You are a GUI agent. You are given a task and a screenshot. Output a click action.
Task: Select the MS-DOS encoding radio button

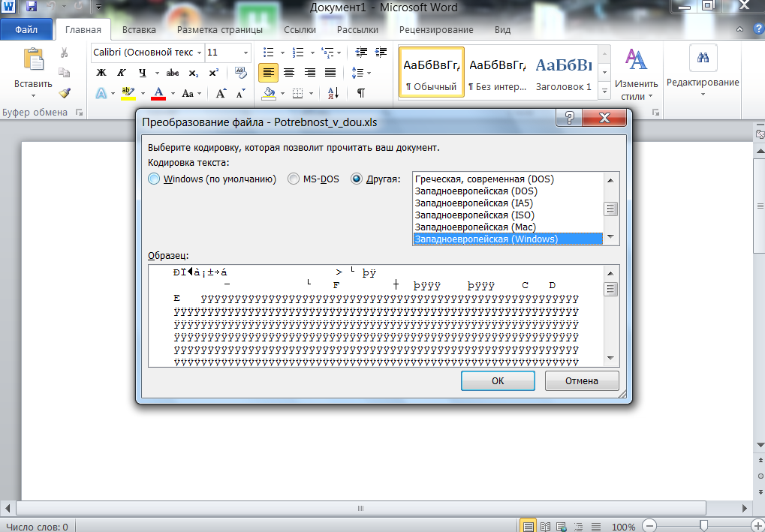coord(294,179)
